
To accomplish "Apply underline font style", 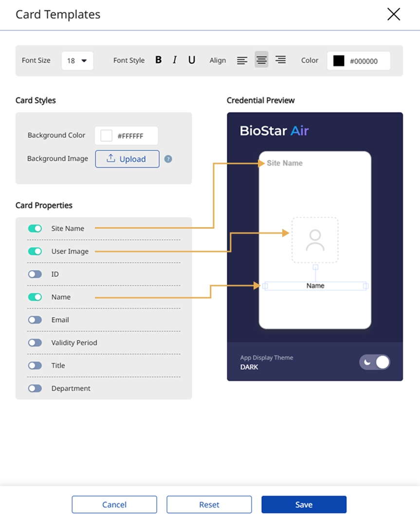I will point(192,60).
